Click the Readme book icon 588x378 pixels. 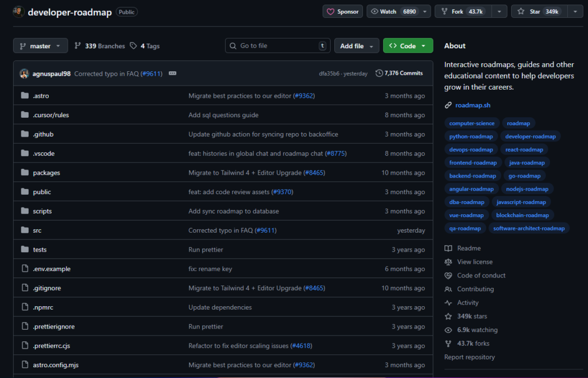[448, 248]
